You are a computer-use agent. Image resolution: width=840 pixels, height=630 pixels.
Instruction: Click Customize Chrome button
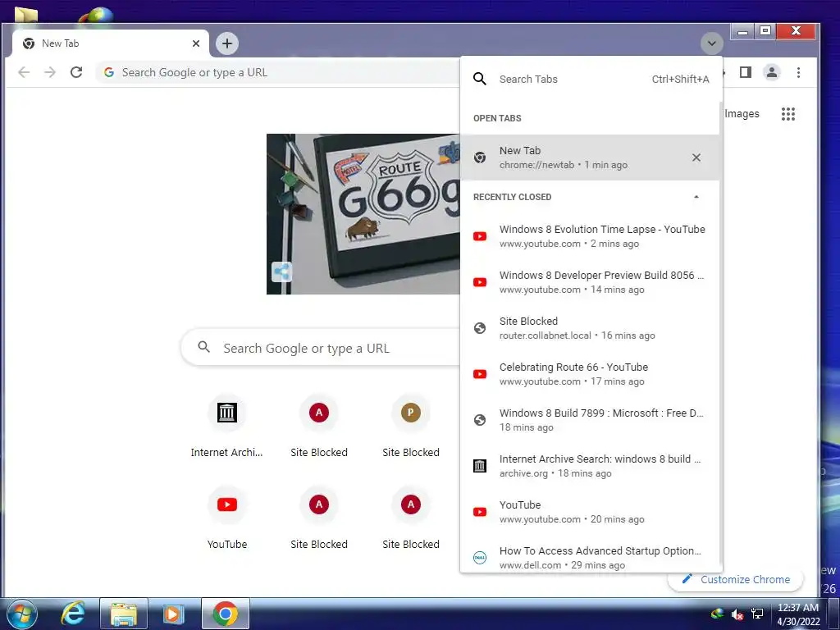(736, 579)
